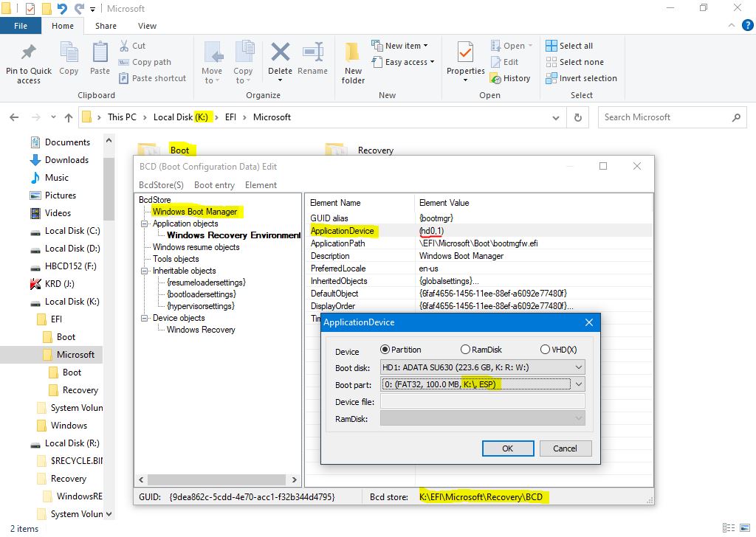756x537 pixels.
Task: Select the RamDisk radio button
Action: (465, 350)
